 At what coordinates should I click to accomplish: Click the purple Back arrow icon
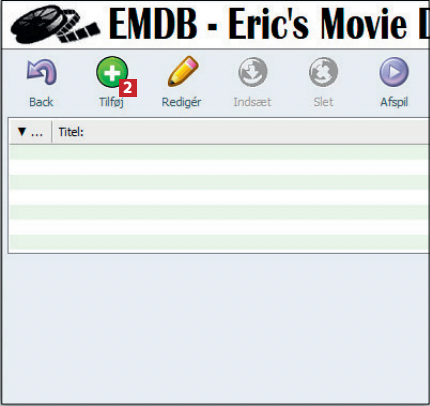[x=42, y=72]
